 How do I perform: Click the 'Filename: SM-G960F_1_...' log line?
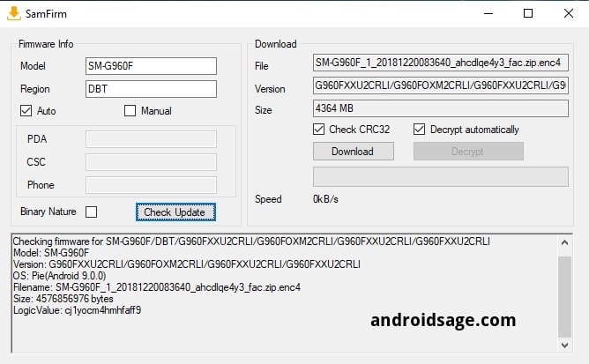[x=157, y=287]
